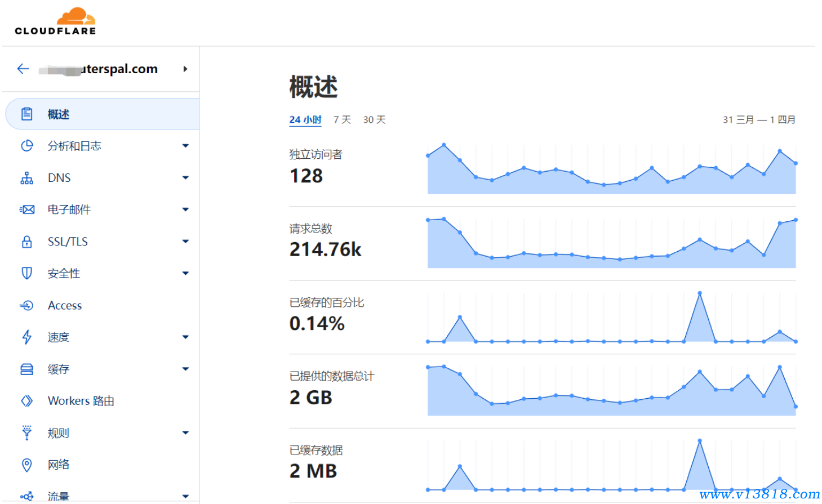Open the Workers 路由 page
The image size is (822, 504).
81,401
